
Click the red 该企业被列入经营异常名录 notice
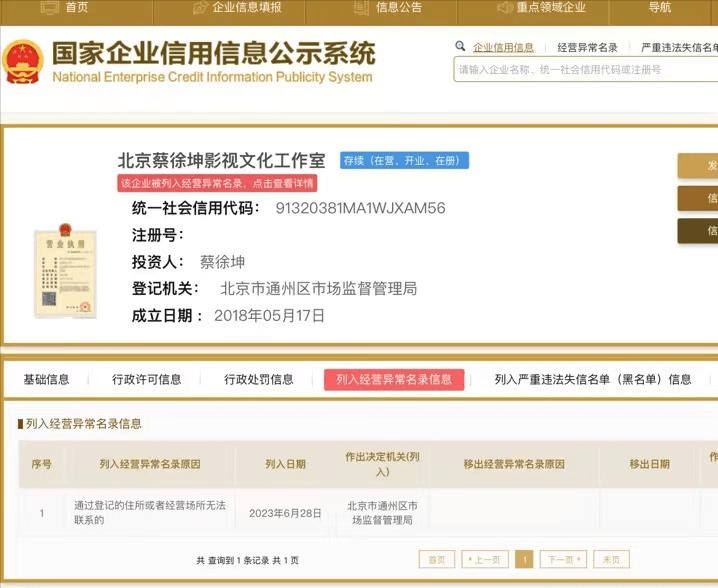pos(217,184)
